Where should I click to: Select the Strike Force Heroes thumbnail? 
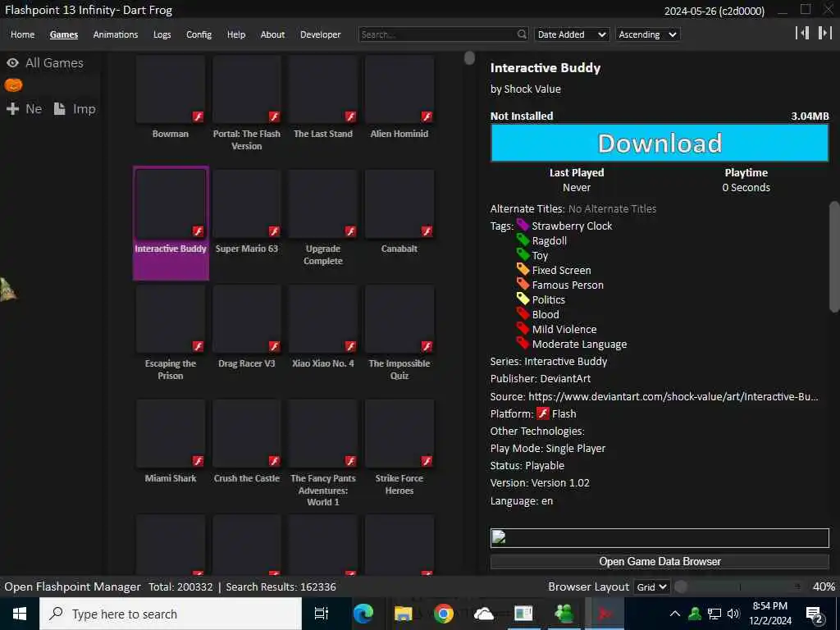[399, 433]
